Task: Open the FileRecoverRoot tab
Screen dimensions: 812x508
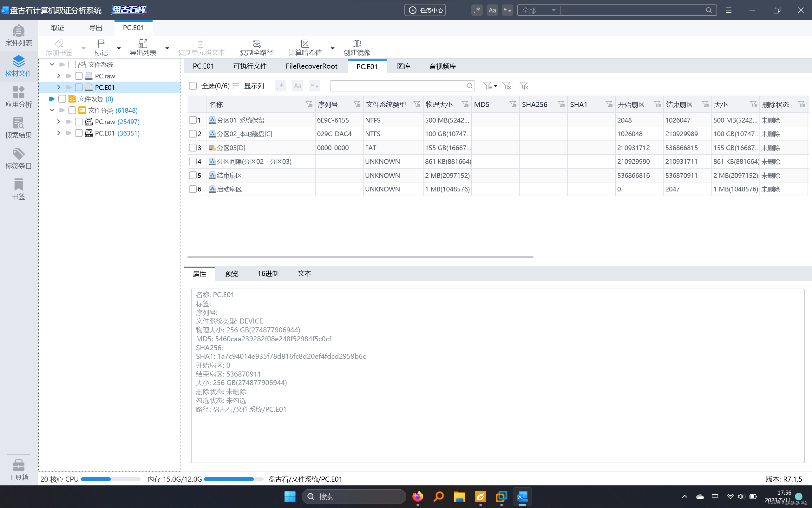Action: [311, 66]
